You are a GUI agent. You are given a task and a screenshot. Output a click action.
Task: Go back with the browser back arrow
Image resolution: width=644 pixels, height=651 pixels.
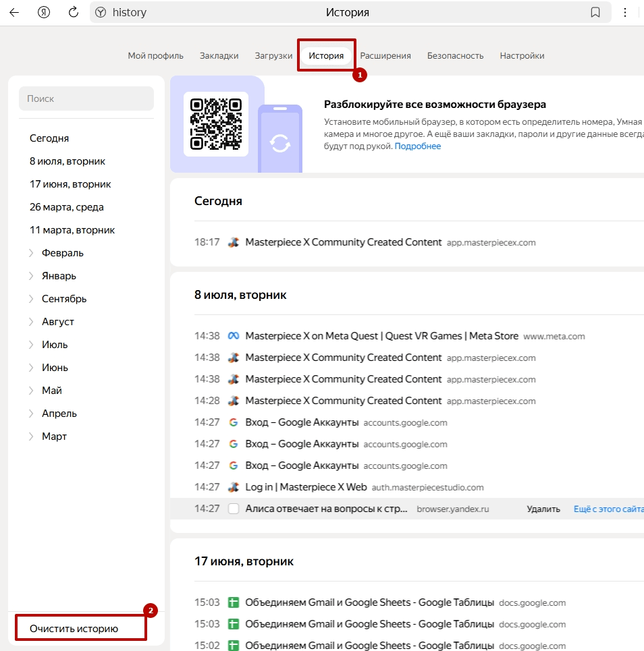15,12
